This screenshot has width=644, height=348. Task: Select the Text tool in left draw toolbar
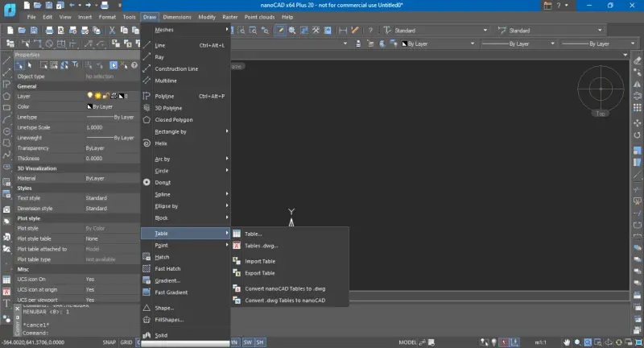click(6, 303)
